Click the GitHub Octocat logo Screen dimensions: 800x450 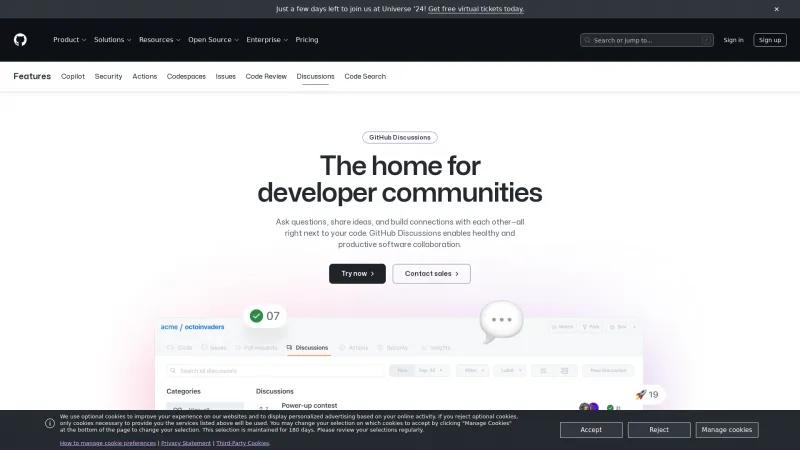click(20, 40)
